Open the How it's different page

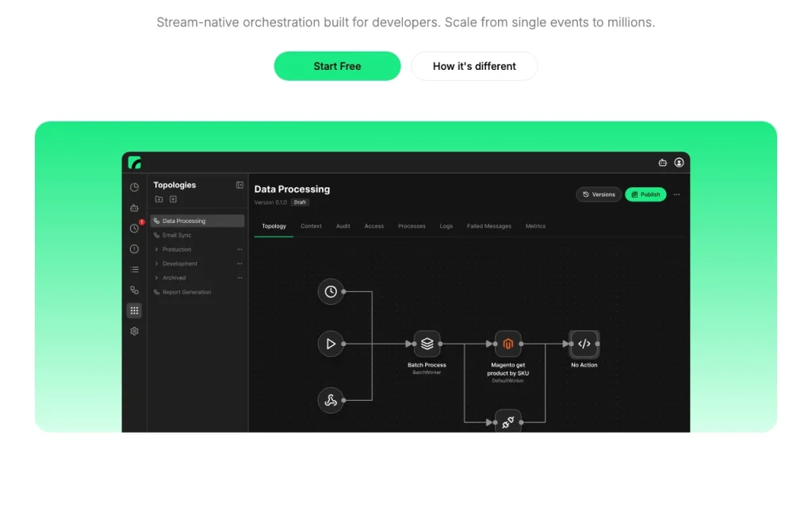coord(474,66)
